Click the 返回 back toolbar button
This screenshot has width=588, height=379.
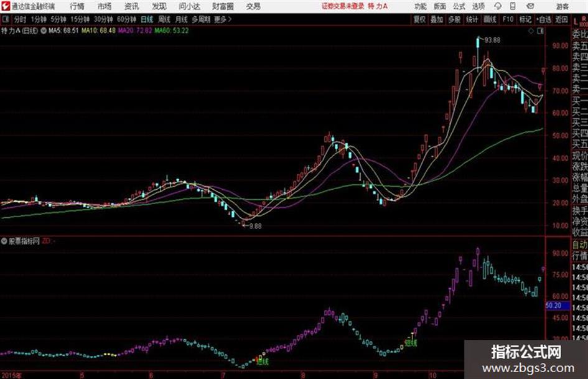click(561, 19)
